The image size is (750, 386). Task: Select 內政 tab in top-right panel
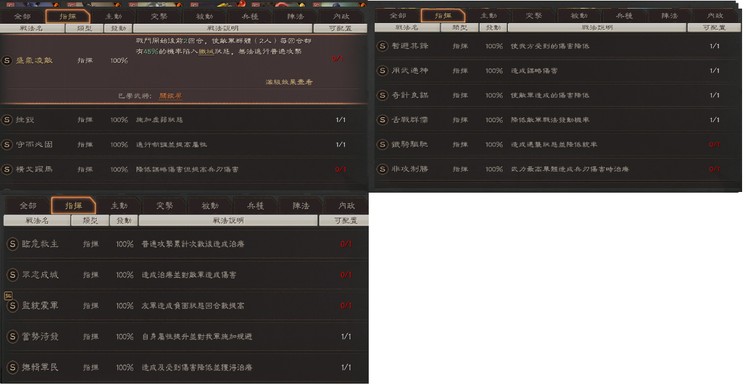click(715, 16)
